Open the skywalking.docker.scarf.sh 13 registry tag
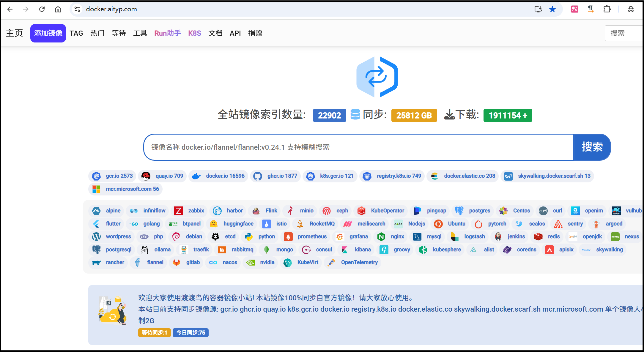 [x=547, y=176]
